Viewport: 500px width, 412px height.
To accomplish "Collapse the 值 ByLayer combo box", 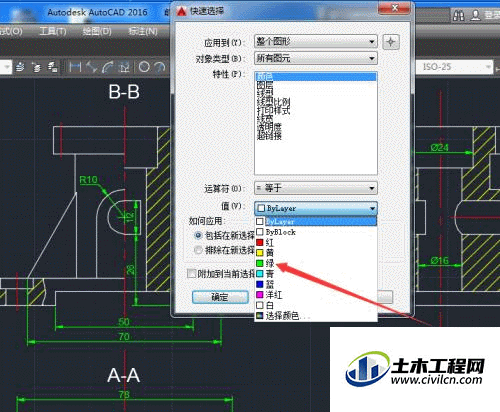I will tap(316, 208).
